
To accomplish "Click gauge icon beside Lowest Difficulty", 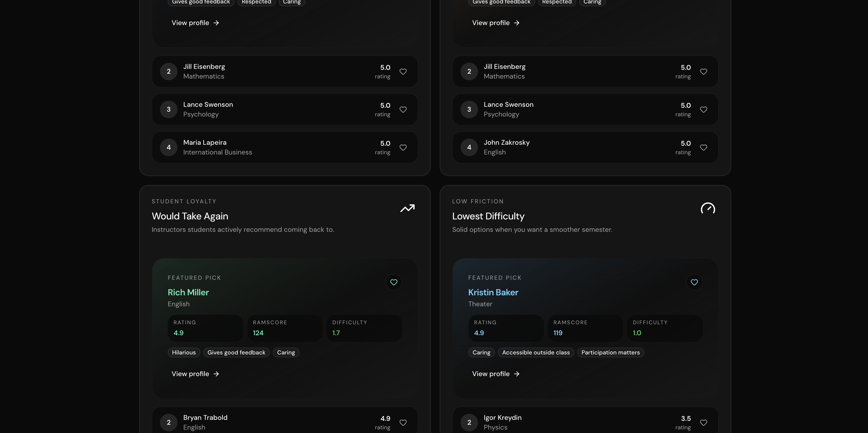I will click(x=708, y=208).
